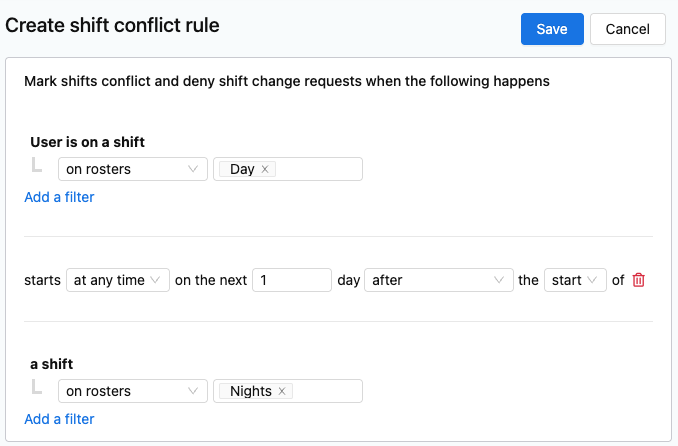
Task: Add a filter below the Nights roster
Action: (x=59, y=419)
